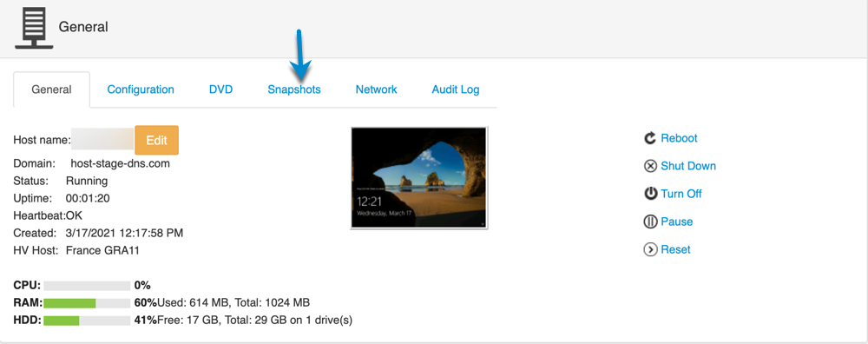Screen dimensions: 868x344
Task: Open the Snapshots tab
Action: (294, 89)
